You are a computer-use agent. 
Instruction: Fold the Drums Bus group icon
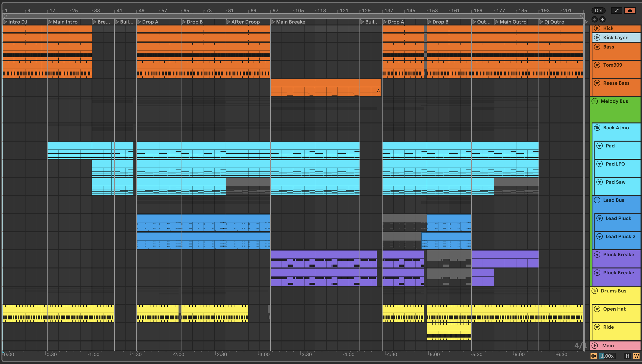click(x=595, y=291)
